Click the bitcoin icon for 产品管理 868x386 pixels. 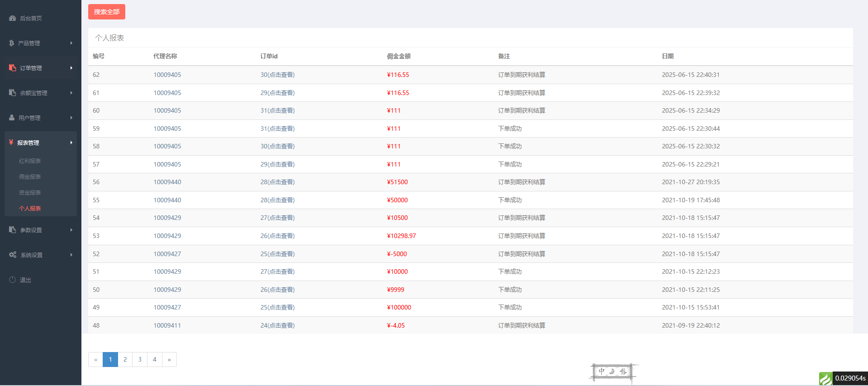(11, 43)
